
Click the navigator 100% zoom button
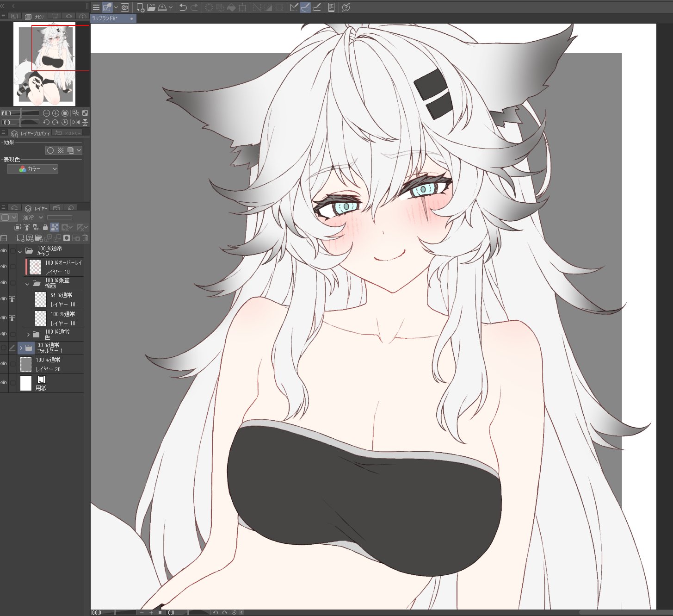click(65, 113)
